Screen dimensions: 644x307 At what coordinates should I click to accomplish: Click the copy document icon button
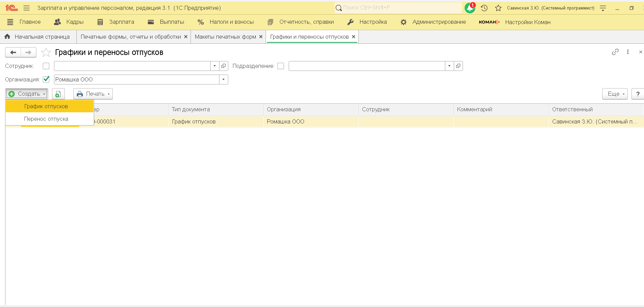[58, 94]
